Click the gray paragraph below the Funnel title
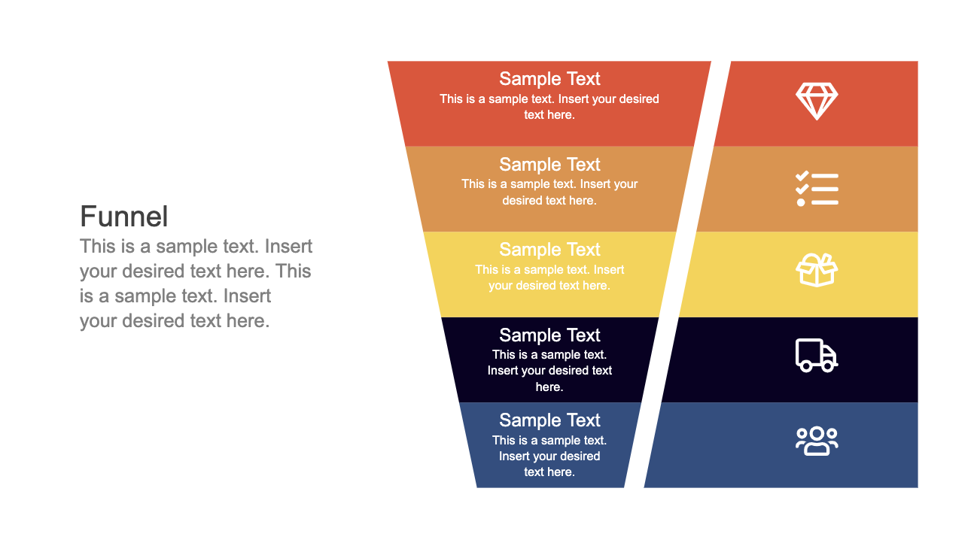980x552 pixels. click(x=196, y=284)
